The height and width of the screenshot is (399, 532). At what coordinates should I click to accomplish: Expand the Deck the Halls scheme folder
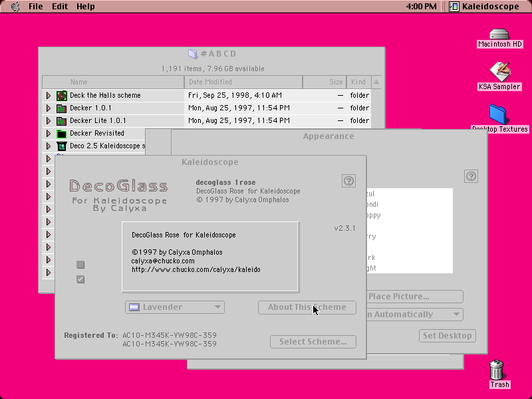pyautogui.click(x=49, y=96)
